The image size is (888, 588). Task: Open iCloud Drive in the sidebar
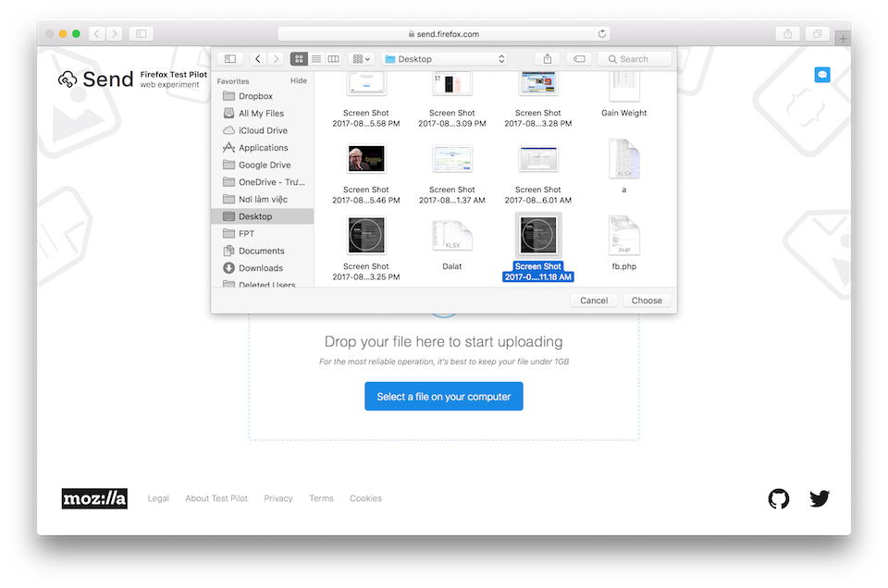point(262,130)
